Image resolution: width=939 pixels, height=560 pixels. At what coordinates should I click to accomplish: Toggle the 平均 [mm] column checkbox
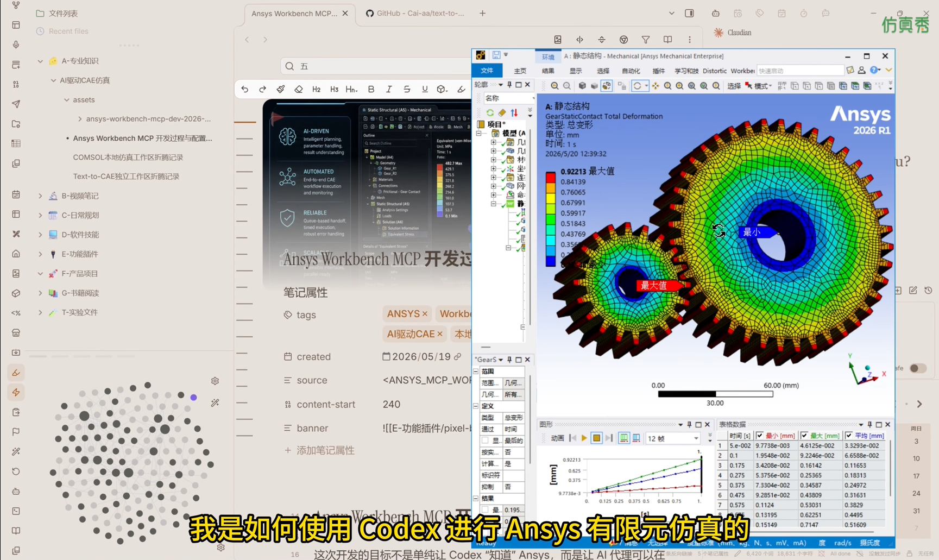pyautogui.click(x=849, y=436)
